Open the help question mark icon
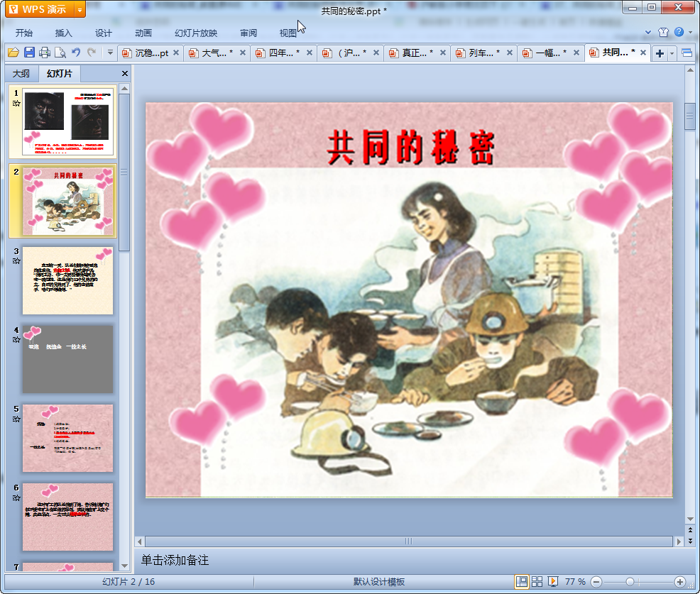 click(x=679, y=32)
